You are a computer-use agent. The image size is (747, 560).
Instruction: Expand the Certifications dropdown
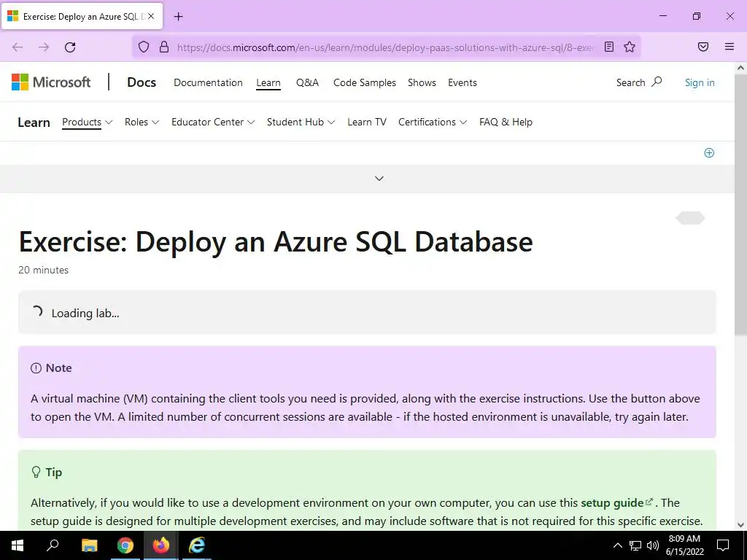pos(432,122)
